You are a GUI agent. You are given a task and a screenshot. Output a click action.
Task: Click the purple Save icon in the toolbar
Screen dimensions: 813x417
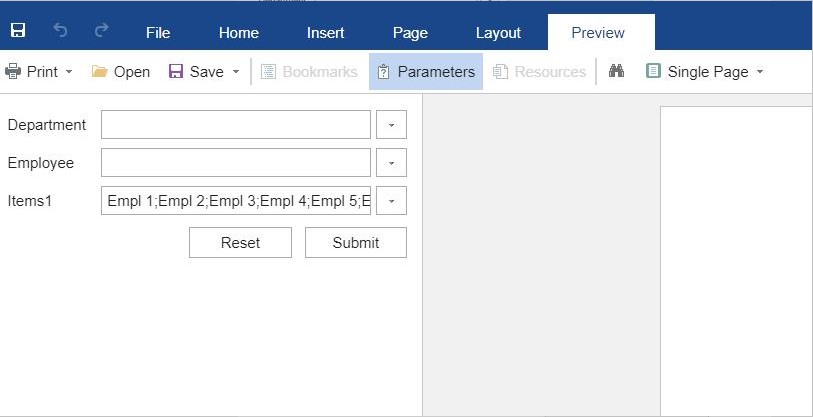176,71
